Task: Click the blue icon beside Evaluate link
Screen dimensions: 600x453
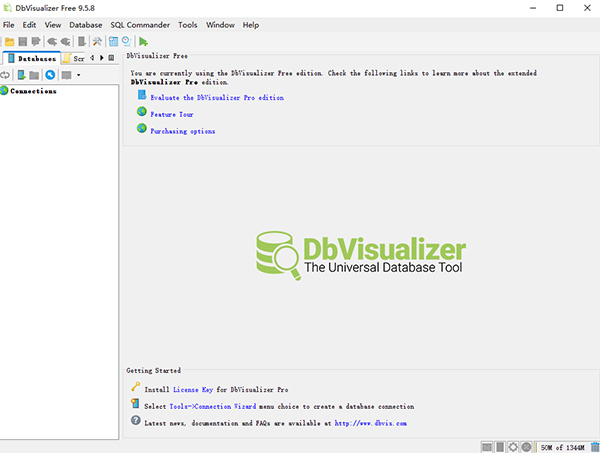Action: point(142,95)
